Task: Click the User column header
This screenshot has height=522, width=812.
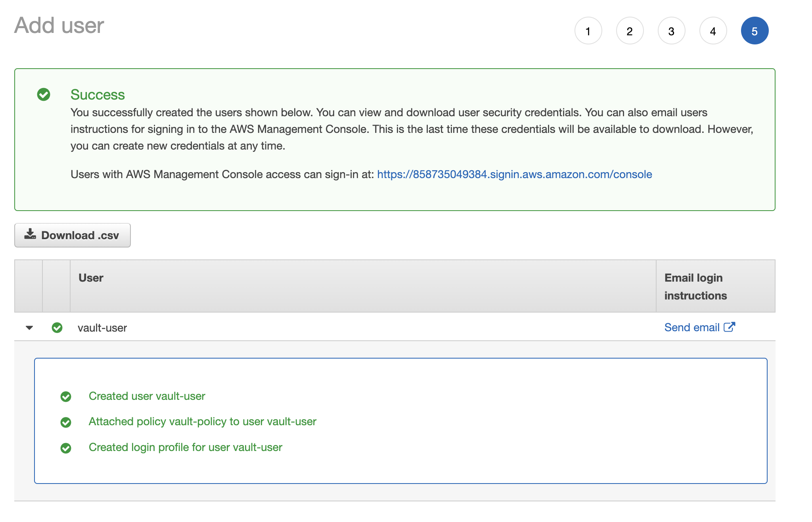Action: pyautogui.click(x=91, y=278)
